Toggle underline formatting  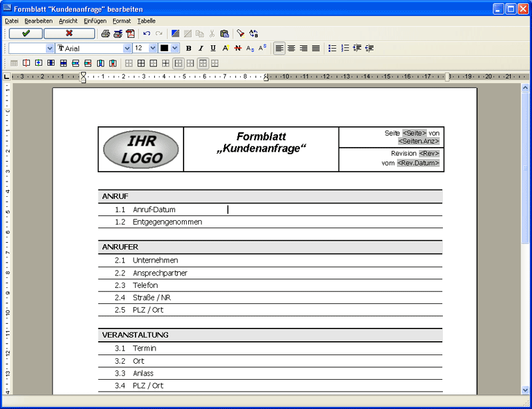(x=213, y=48)
